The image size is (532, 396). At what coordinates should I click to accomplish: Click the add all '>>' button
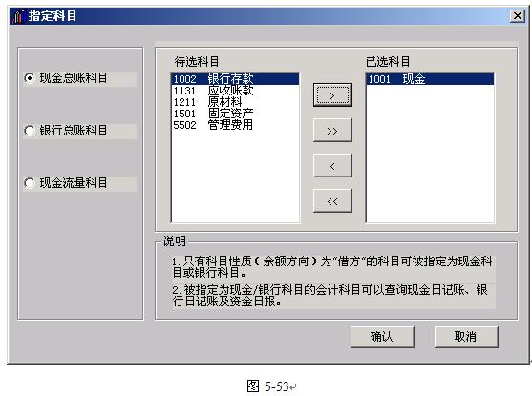click(x=332, y=131)
